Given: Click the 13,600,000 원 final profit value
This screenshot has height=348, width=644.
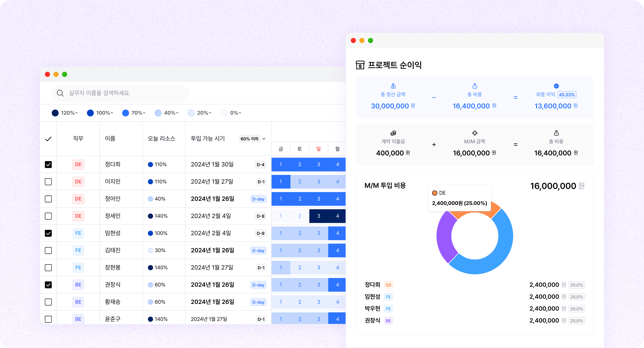Looking at the screenshot, I should point(556,106).
